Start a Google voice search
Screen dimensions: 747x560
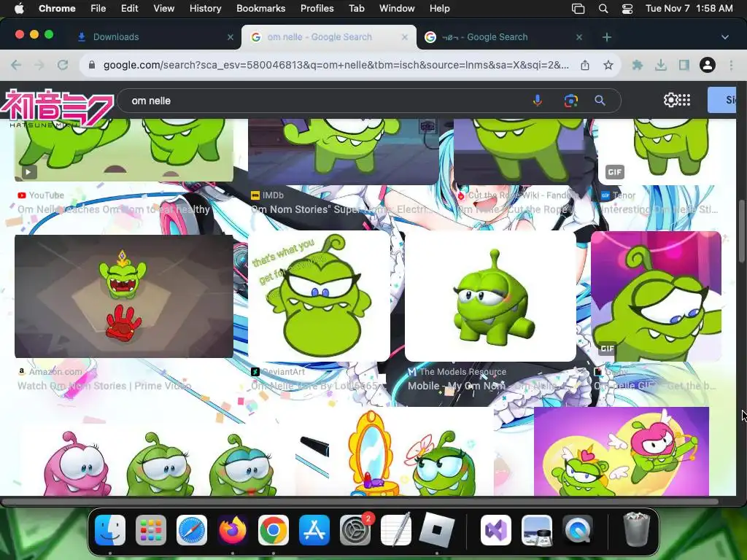538,101
